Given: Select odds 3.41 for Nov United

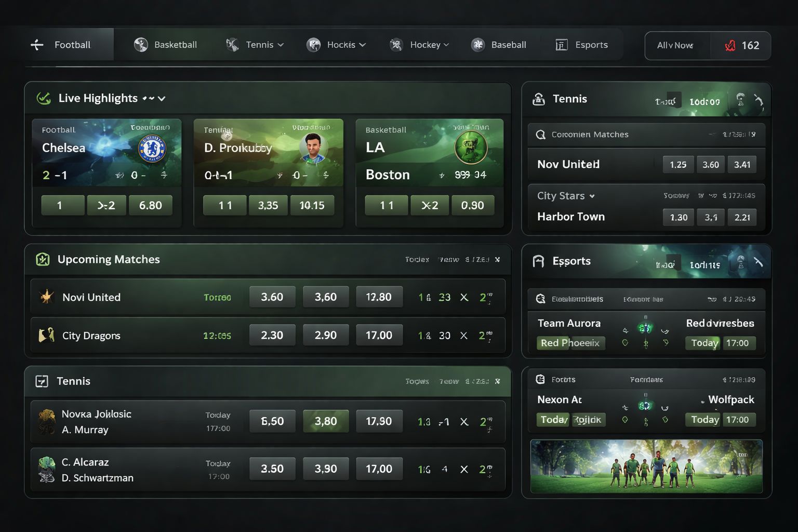Looking at the screenshot, I should tap(742, 165).
